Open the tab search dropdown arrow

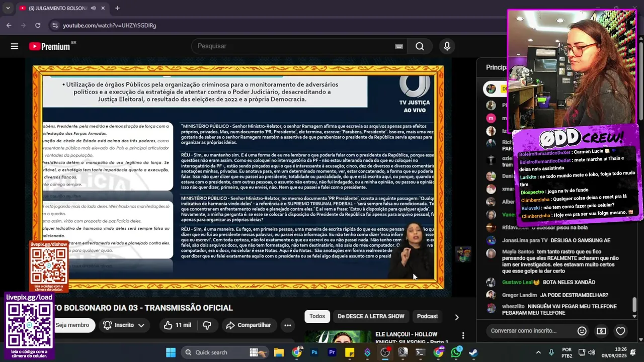coord(8,8)
